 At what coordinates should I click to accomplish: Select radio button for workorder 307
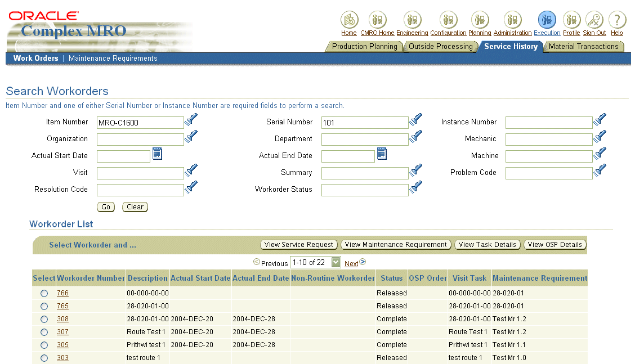click(44, 332)
